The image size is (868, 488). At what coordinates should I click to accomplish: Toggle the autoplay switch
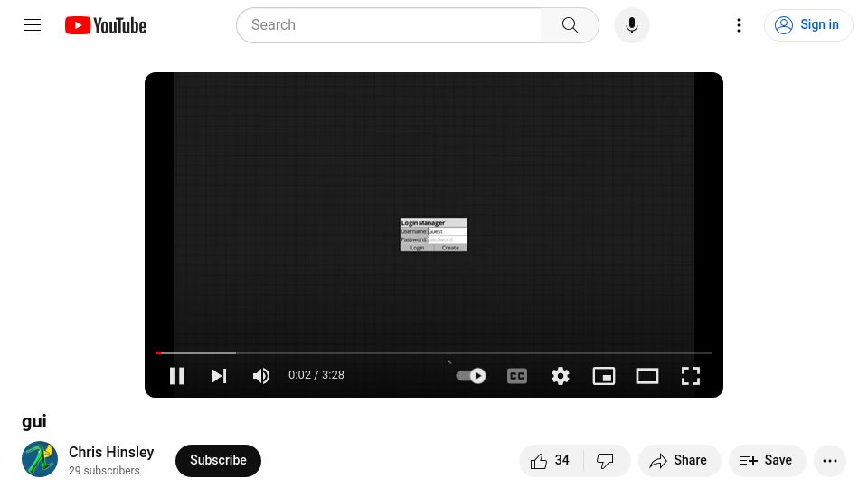471,376
